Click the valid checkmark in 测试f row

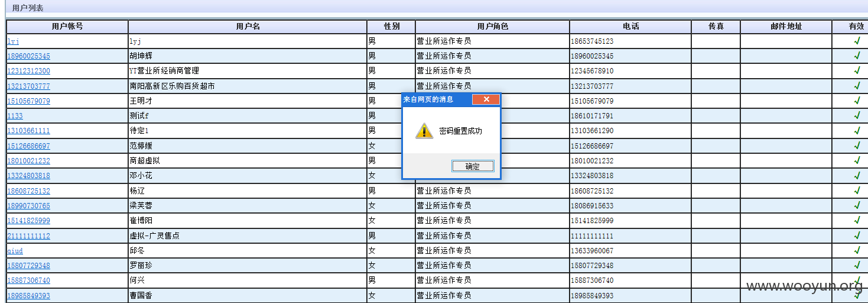[857, 115]
